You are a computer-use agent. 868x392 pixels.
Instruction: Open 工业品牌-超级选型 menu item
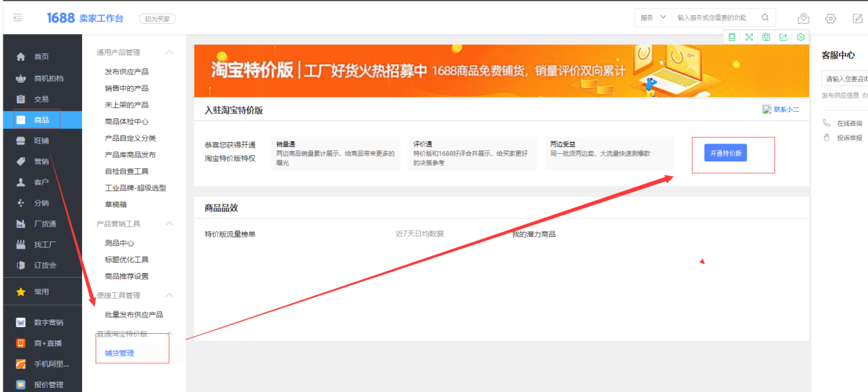[x=136, y=187]
